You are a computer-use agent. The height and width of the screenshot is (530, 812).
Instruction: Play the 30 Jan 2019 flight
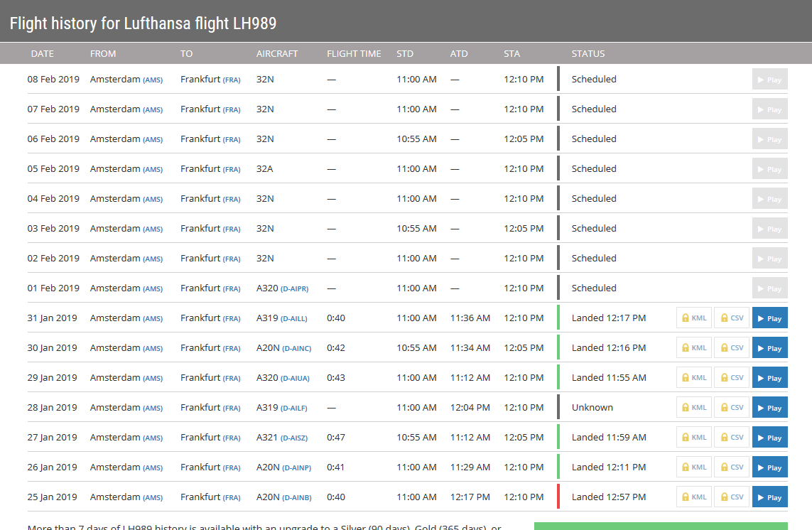[x=769, y=348]
